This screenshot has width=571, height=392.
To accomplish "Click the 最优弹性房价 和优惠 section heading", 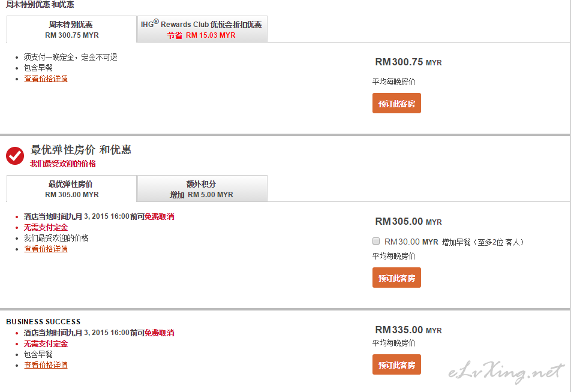I will tap(80, 150).
